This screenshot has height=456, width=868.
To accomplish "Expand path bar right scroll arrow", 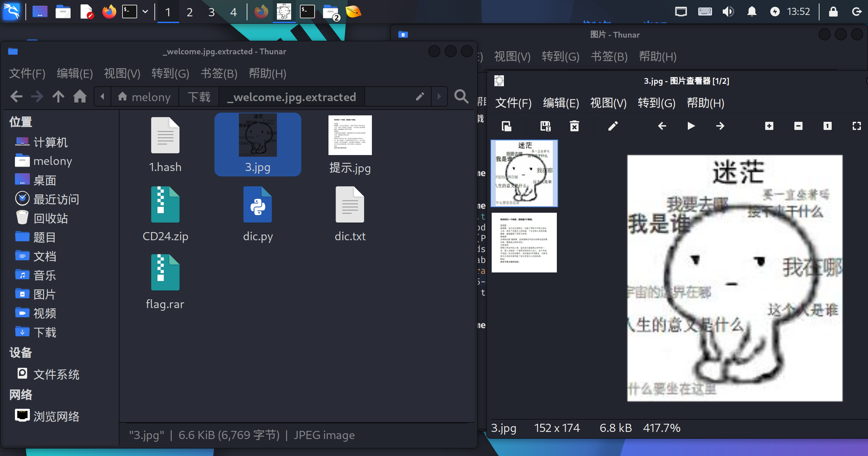I will (x=439, y=97).
